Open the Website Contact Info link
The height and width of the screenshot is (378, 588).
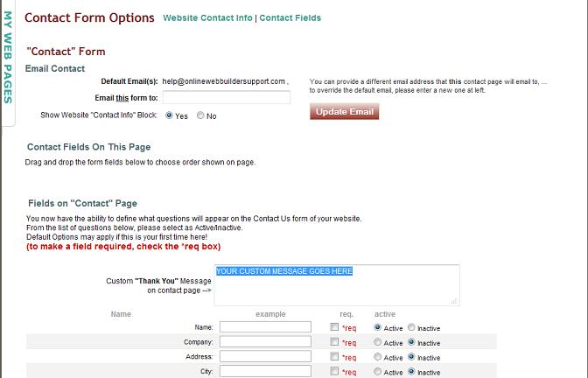(207, 18)
